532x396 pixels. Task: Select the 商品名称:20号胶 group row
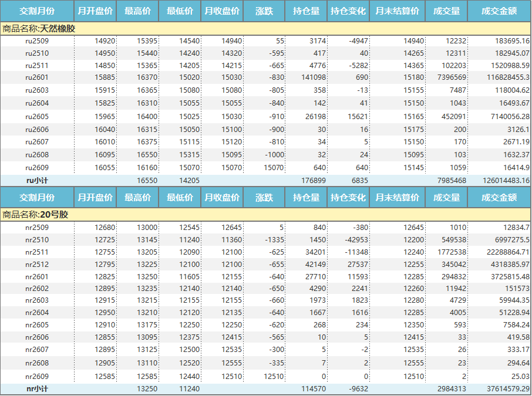pos(35,215)
